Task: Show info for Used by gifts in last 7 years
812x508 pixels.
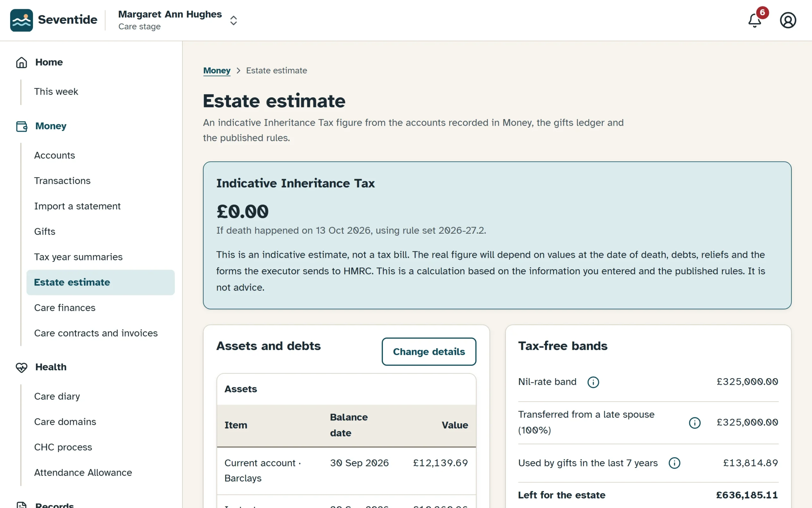Action: coord(674,463)
